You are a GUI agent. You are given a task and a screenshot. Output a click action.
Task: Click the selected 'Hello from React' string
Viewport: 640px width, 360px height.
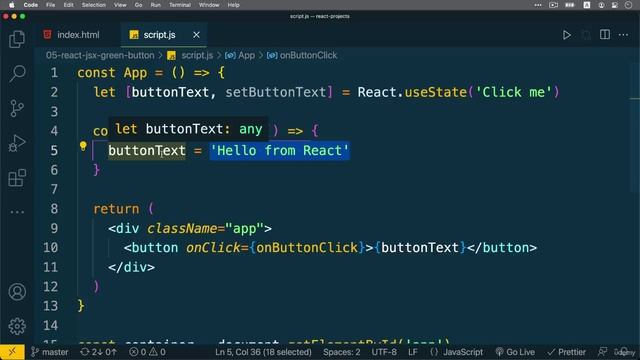280,151
